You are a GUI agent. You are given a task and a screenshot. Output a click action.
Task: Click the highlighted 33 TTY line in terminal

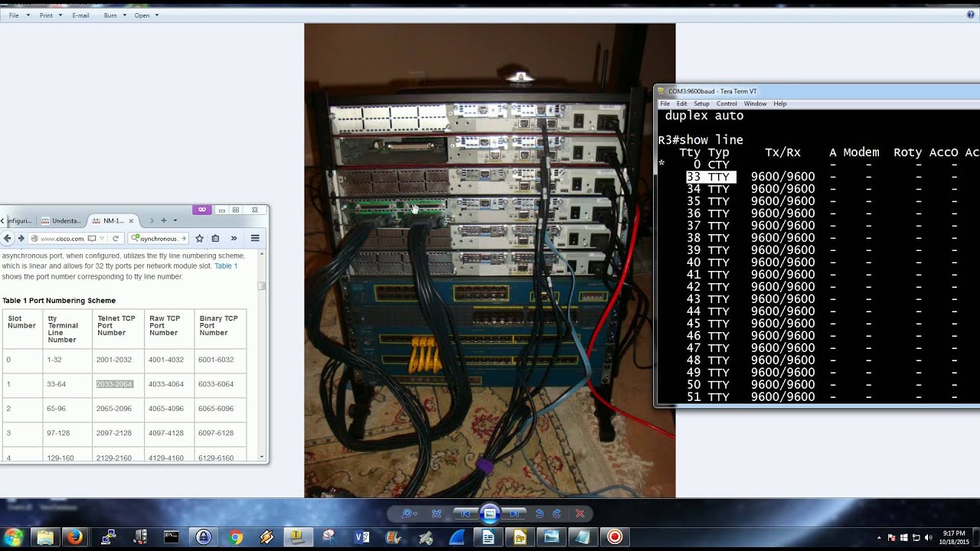click(710, 177)
